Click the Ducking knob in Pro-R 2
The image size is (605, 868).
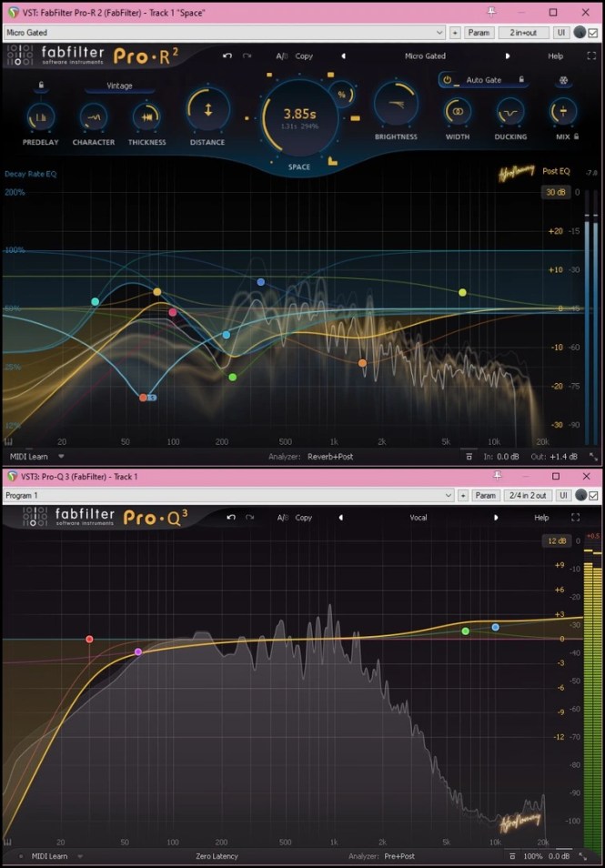510,112
